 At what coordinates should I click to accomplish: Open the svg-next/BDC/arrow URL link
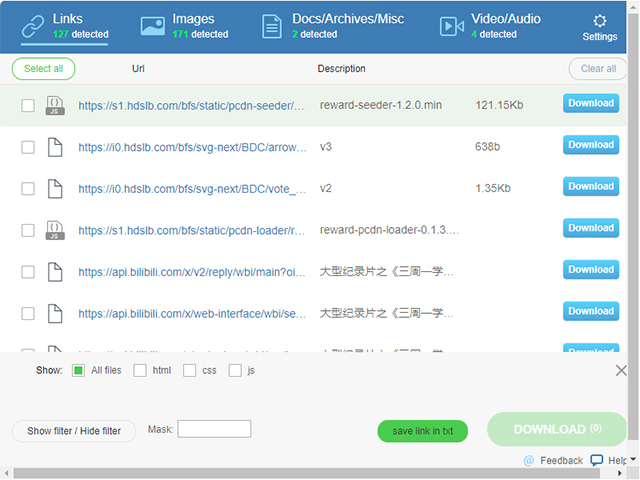(x=192, y=147)
